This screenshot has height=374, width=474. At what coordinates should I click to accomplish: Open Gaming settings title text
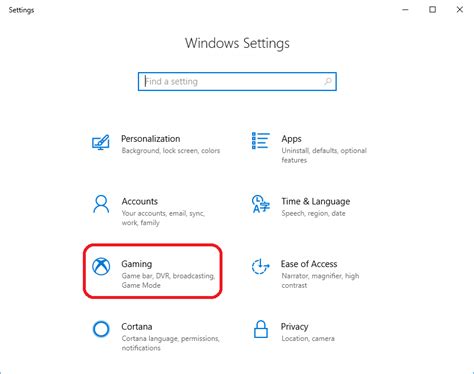tap(137, 264)
